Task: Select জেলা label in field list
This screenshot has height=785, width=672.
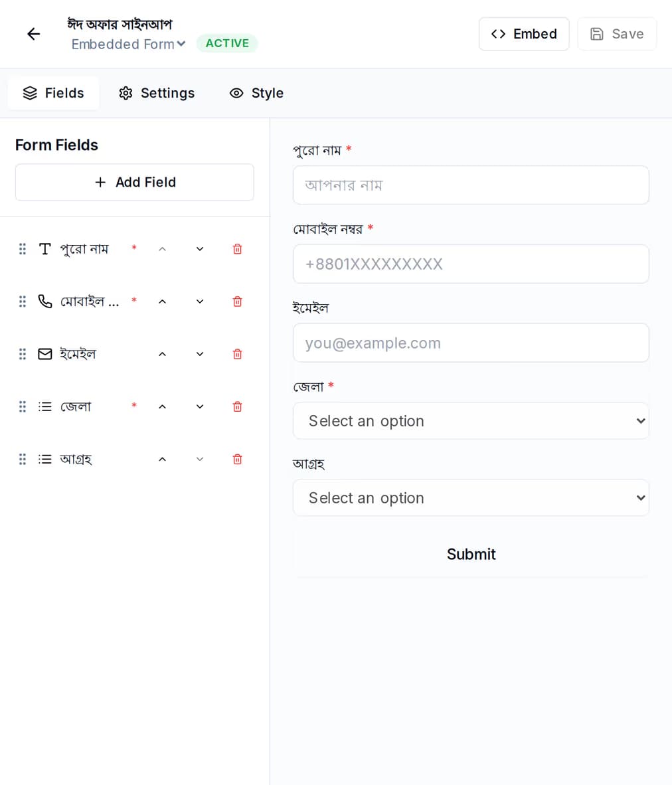Action: click(76, 406)
